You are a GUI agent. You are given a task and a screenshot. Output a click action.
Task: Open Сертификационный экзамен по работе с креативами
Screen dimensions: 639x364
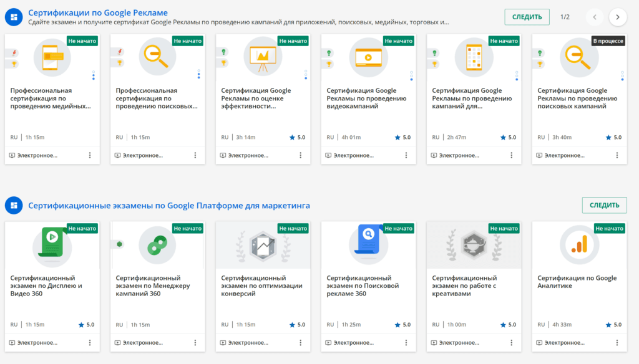pyautogui.click(x=464, y=286)
